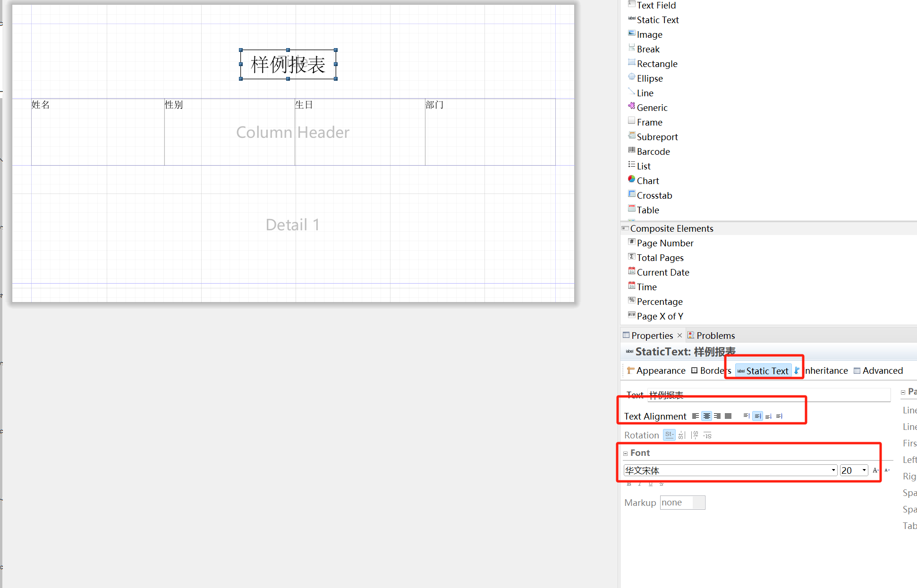Set vertical alignment to bottom
This screenshot has width=917, height=588.
tap(768, 416)
